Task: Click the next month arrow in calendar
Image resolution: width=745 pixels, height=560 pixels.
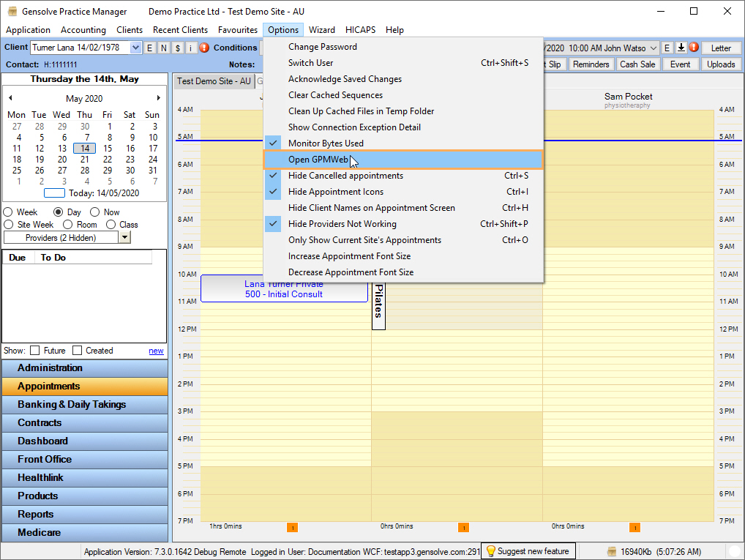Action: pyautogui.click(x=159, y=98)
